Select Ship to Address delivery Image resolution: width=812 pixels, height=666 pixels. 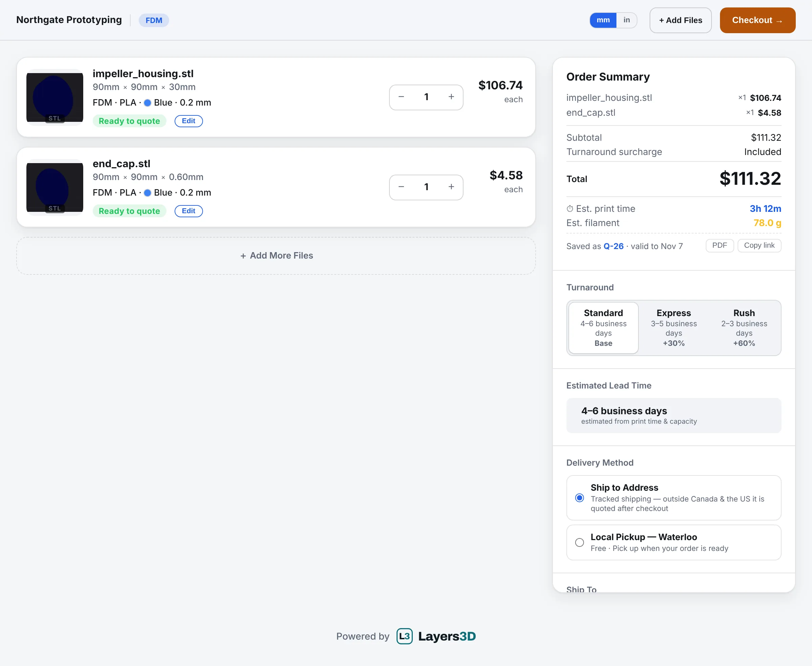674,498
